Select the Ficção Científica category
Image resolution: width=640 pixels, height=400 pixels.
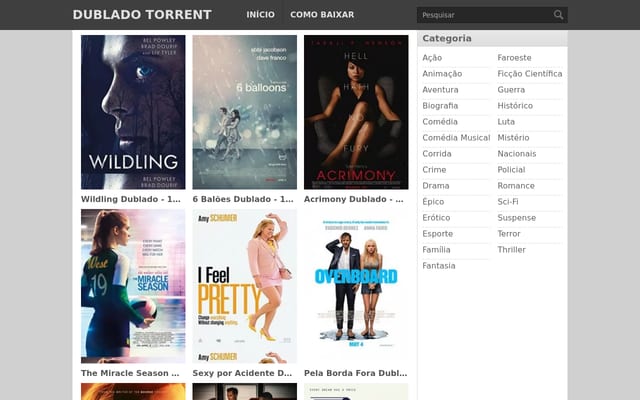[x=530, y=74]
